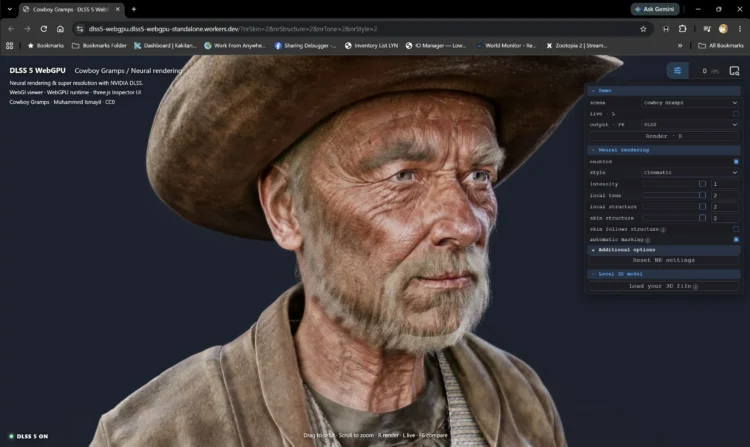Open the output dropdown showing DLSS
Image resolution: width=750 pixels, height=447 pixels.
[690, 125]
